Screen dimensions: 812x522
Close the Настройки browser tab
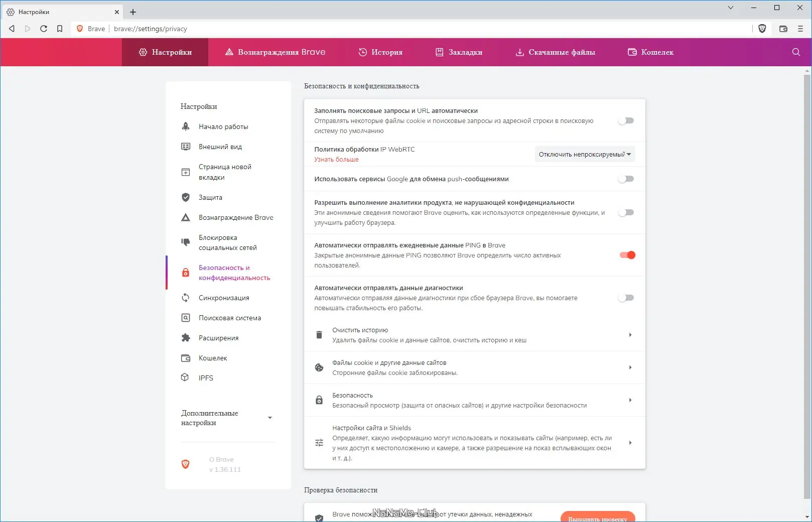[x=117, y=12]
